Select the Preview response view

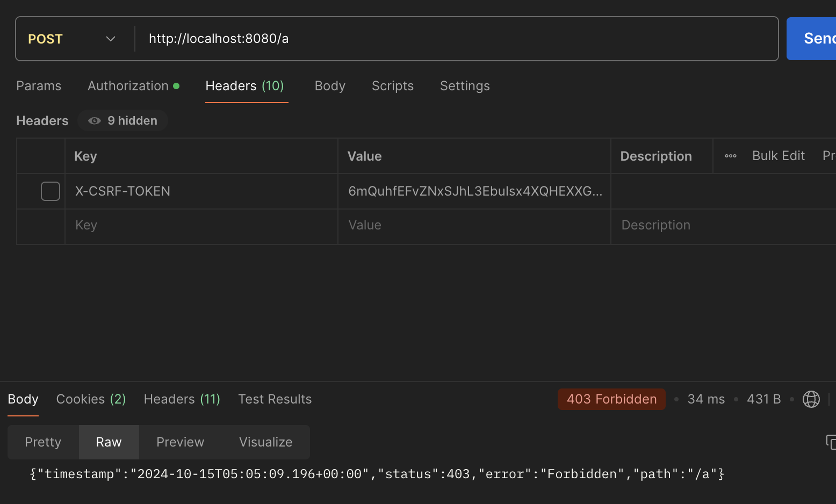(180, 442)
